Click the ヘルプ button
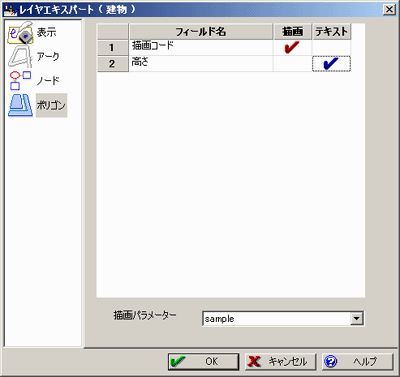The height and width of the screenshot is (377, 400). 357,362
